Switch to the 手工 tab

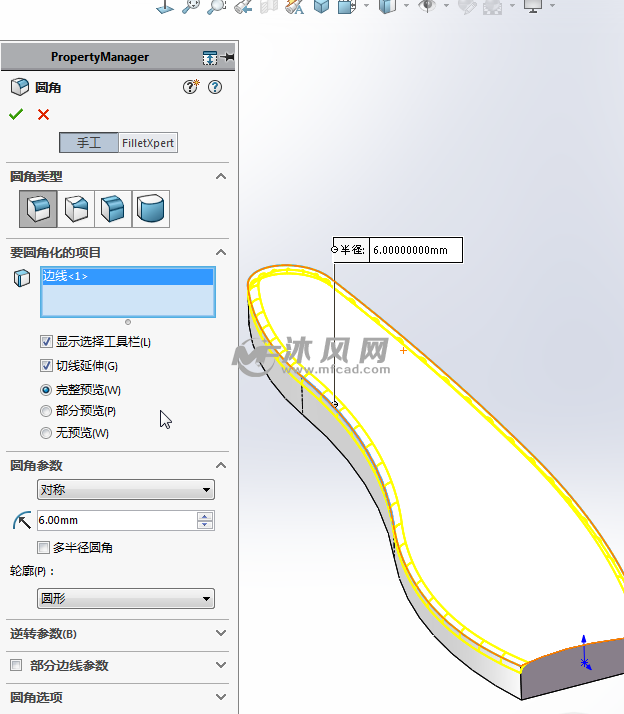pos(89,143)
